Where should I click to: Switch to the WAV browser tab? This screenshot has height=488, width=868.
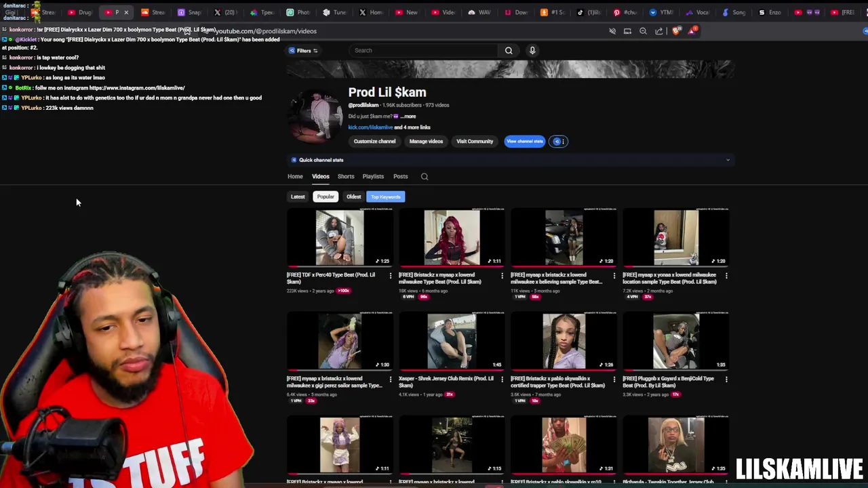click(479, 12)
